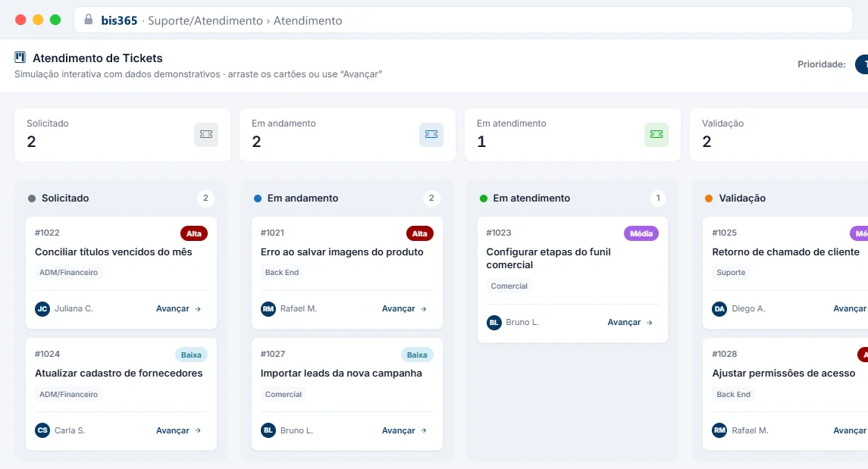The image size is (868, 469).
Task: Advance ticket #1023 with Avançar
Action: tap(631, 323)
